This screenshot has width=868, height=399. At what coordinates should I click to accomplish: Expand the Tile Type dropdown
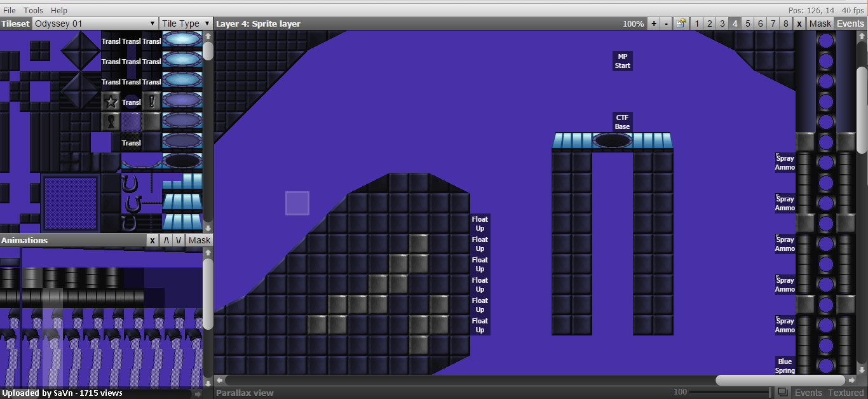point(186,24)
